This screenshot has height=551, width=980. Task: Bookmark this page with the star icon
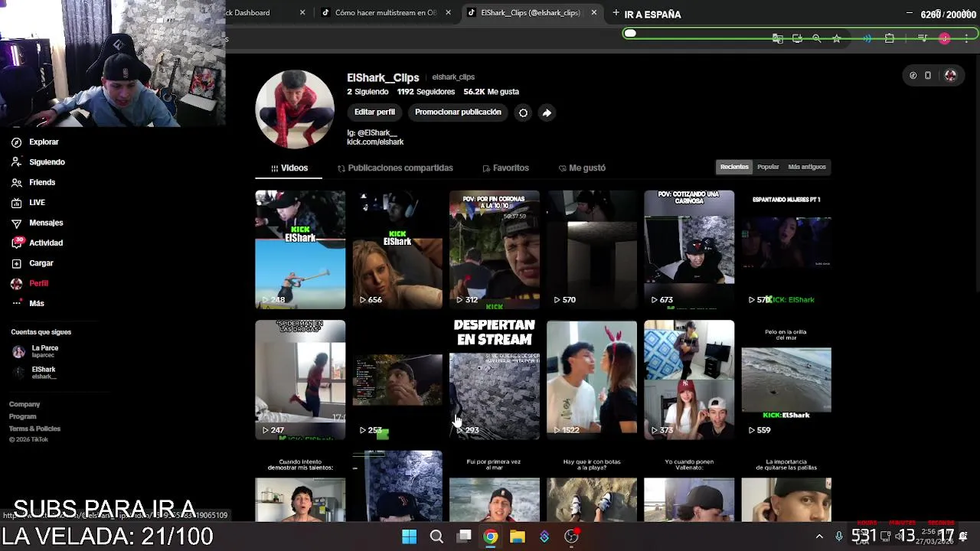[x=837, y=38]
